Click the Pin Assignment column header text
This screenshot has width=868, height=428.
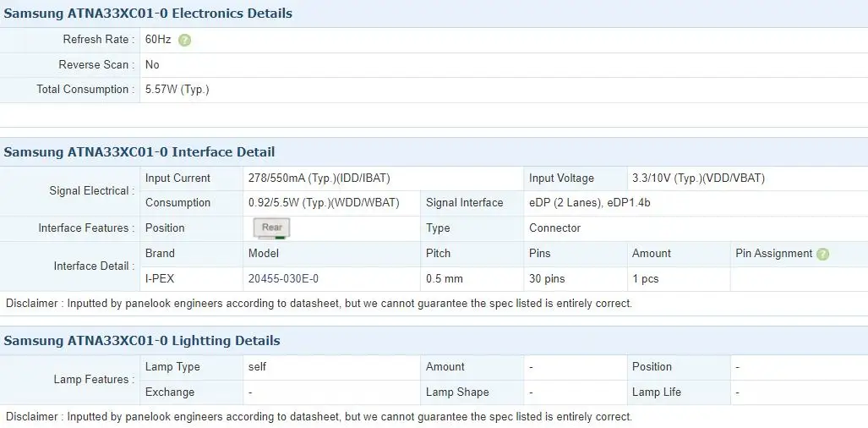774,253
